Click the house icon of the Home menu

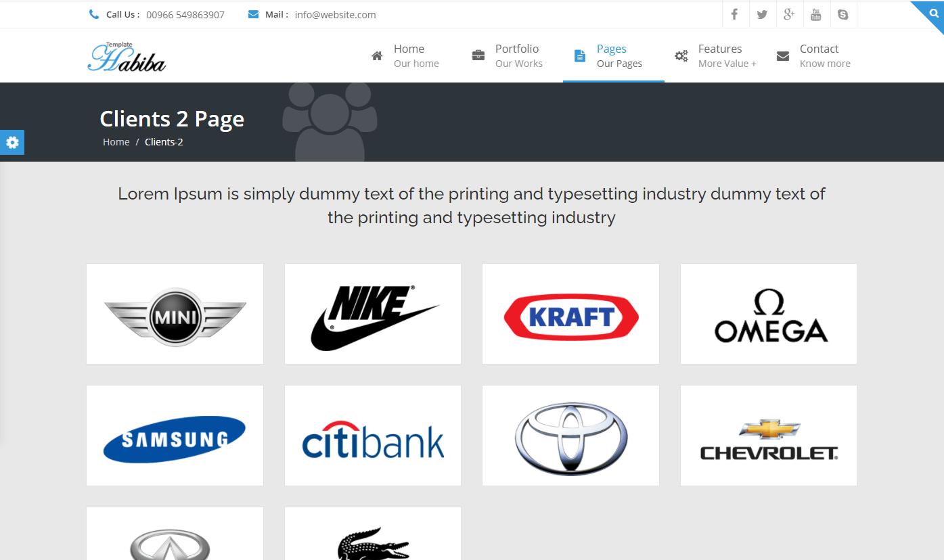[377, 56]
